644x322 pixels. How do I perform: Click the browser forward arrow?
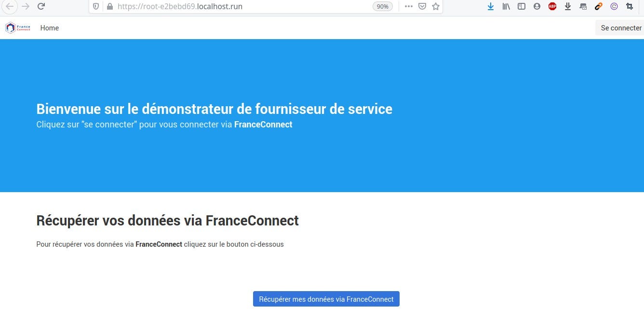(x=26, y=6)
